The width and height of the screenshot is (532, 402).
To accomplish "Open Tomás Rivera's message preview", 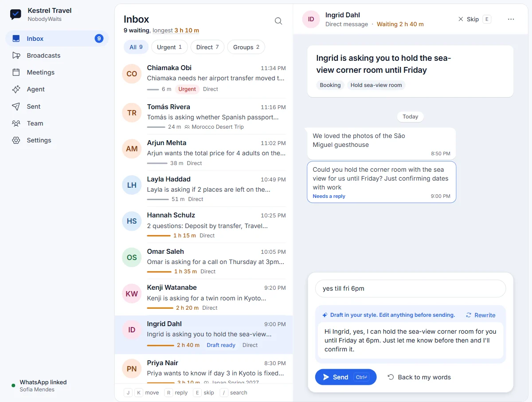I will coord(213,118).
